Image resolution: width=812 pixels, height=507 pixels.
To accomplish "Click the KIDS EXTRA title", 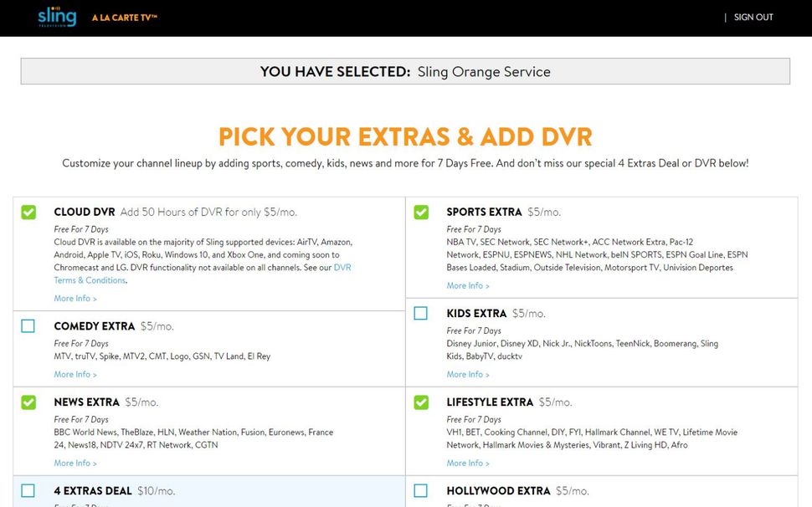I will click(x=476, y=314).
